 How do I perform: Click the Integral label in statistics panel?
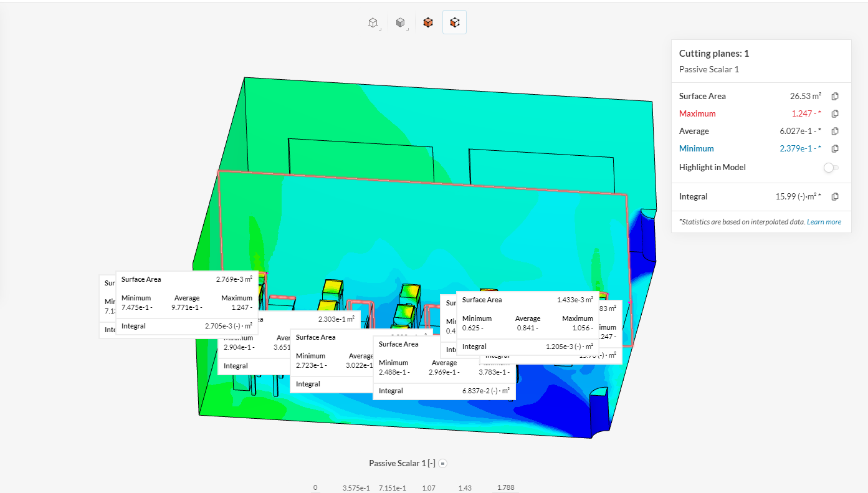(x=693, y=196)
